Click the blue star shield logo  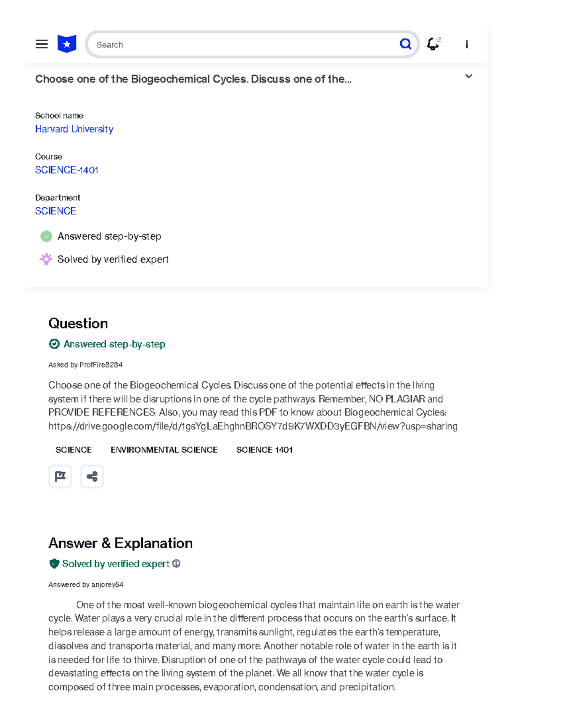tap(67, 44)
